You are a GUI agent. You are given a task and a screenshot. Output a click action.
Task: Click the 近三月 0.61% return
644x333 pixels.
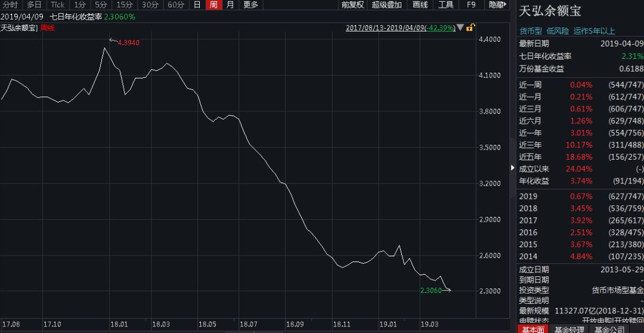(x=581, y=108)
